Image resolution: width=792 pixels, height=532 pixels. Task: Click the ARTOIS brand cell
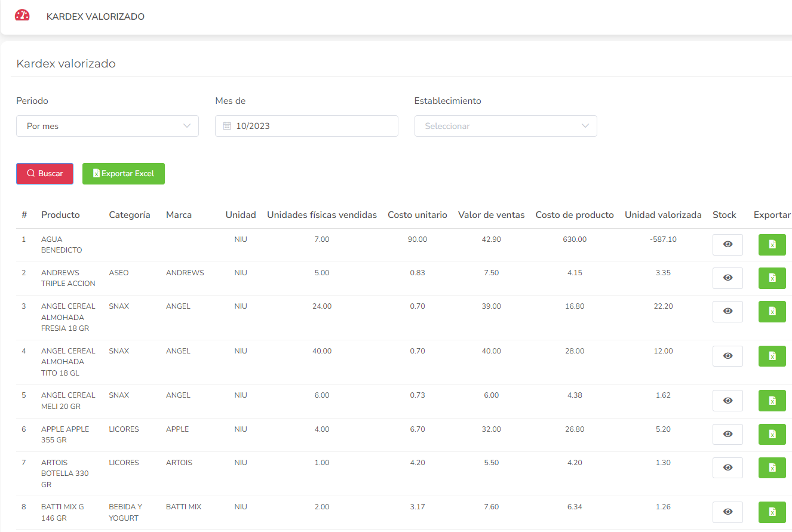point(179,463)
